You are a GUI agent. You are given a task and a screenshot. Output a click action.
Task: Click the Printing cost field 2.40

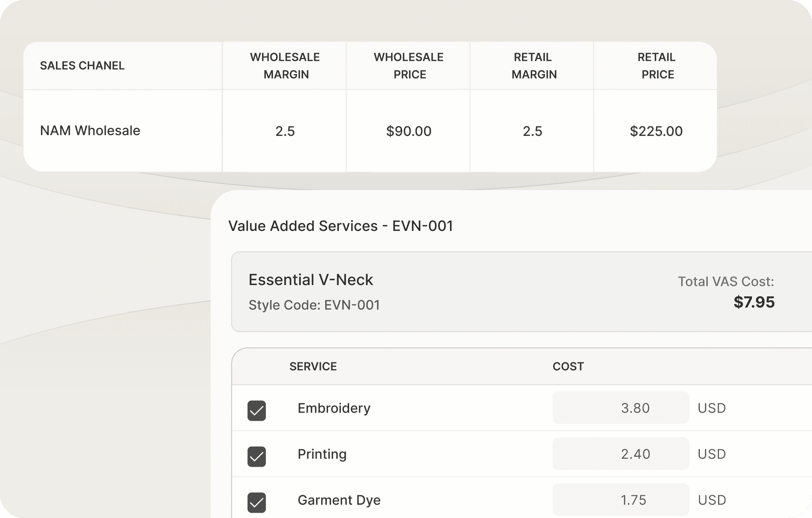click(x=620, y=454)
